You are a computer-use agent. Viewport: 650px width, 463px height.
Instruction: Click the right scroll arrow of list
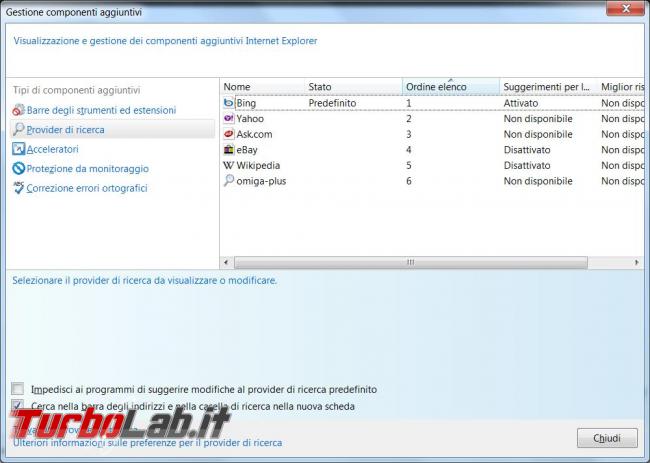637,262
